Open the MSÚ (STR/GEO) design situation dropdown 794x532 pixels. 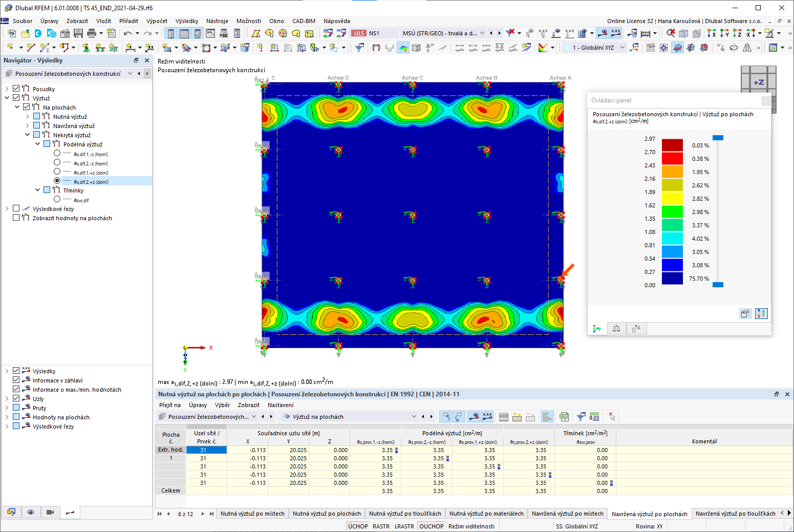pyautogui.click(x=482, y=33)
